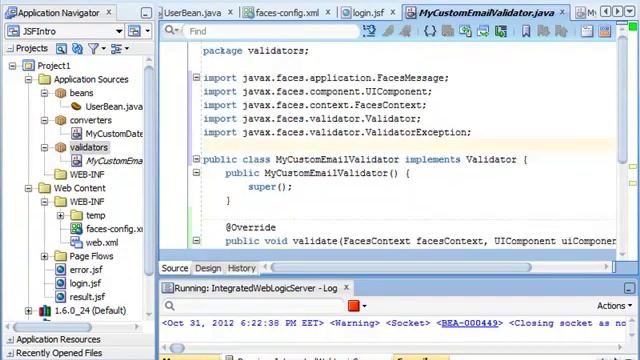Viewport: 640px width, 360px height.
Task: Click the second greyed flag icon right of bookmark
Action: tap(561, 31)
